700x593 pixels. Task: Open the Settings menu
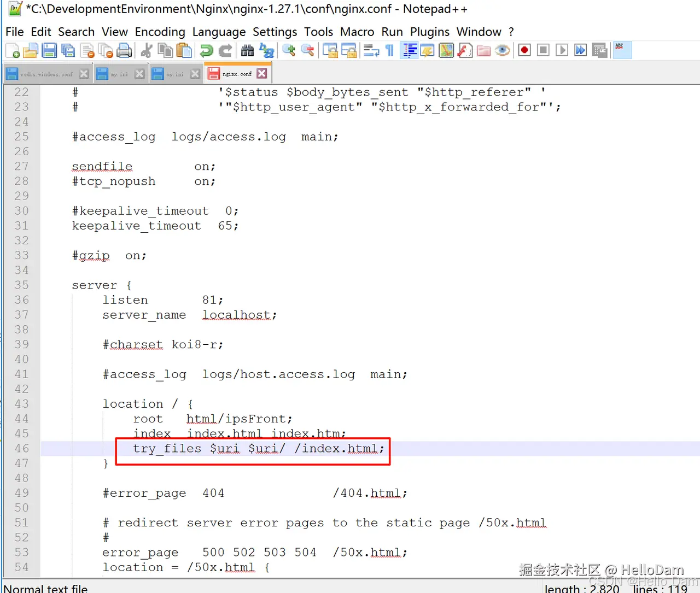pyautogui.click(x=275, y=32)
